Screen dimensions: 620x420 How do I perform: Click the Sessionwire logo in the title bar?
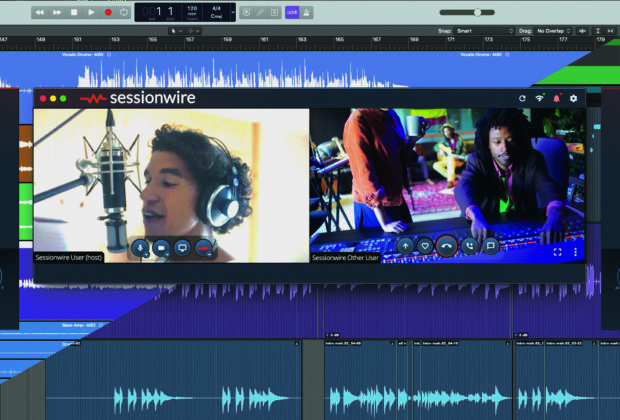tap(138, 99)
